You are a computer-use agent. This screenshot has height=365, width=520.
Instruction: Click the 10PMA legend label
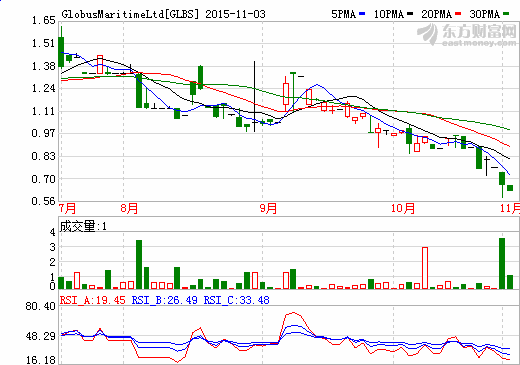click(x=389, y=14)
